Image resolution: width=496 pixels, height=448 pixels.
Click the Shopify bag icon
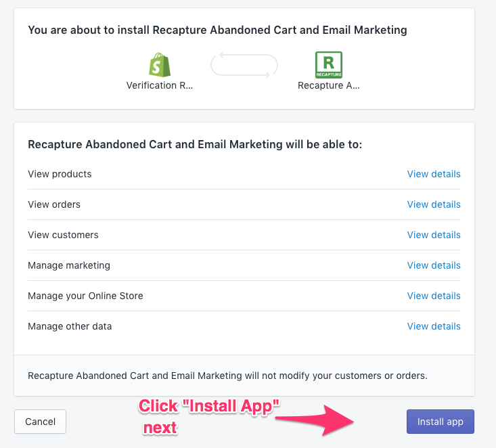[x=160, y=65]
